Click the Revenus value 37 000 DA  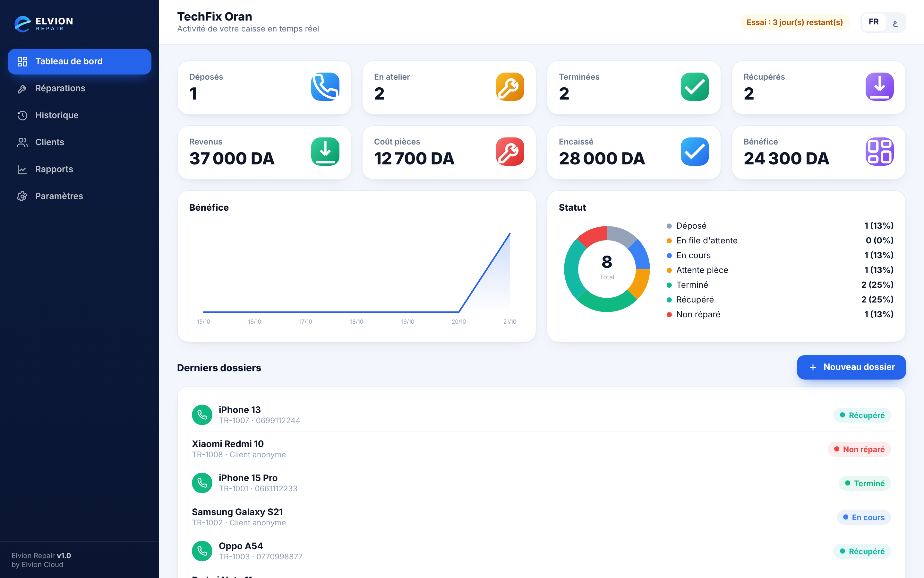click(x=232, y=159)
